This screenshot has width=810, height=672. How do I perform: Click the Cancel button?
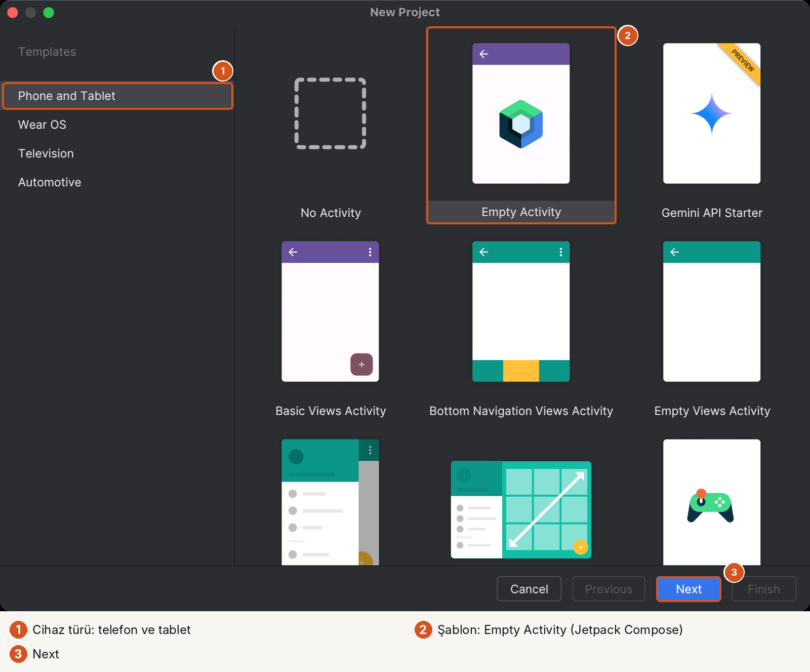[529, 589]
